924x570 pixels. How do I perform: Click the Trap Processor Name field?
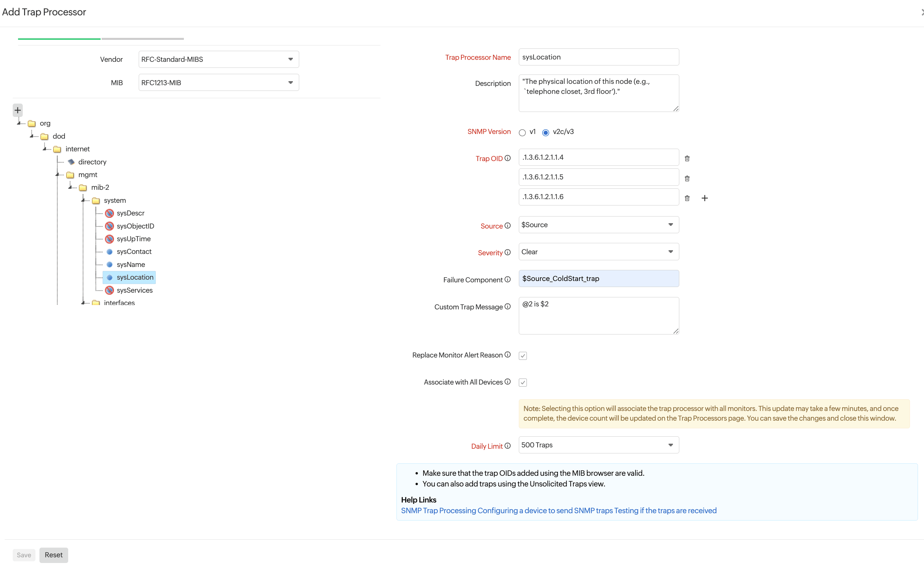[598, 57]
